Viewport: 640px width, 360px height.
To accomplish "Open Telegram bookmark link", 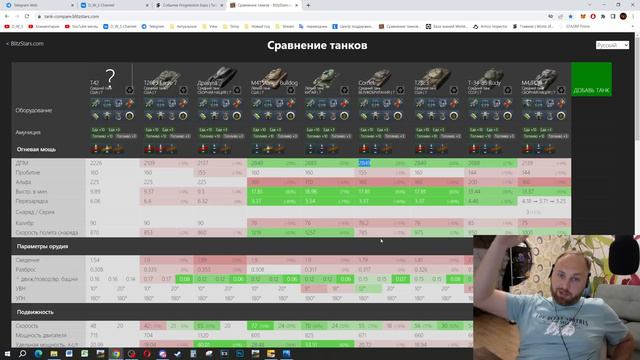I will coord(153,26).
